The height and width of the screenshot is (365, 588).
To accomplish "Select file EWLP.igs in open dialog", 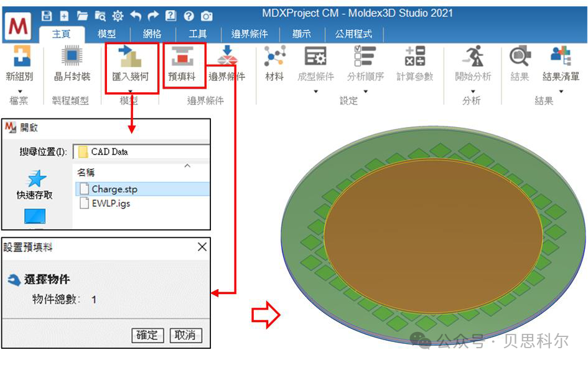I will coord(105,204).
